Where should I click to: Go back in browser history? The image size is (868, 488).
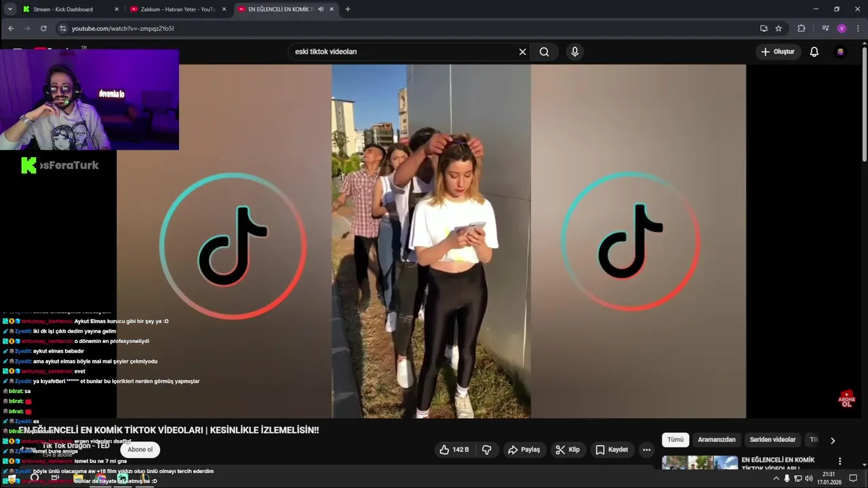11,28
